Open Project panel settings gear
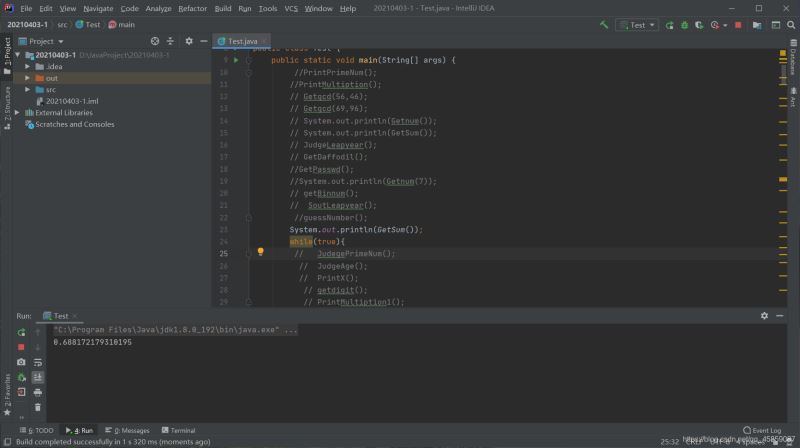 [188, 41]
